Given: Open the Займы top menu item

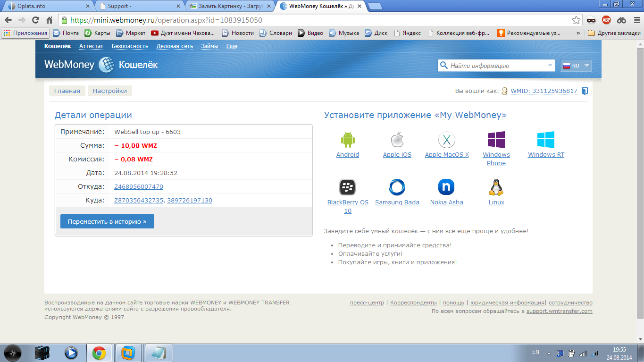Looking at the screenshot, I should click(209, 46).
